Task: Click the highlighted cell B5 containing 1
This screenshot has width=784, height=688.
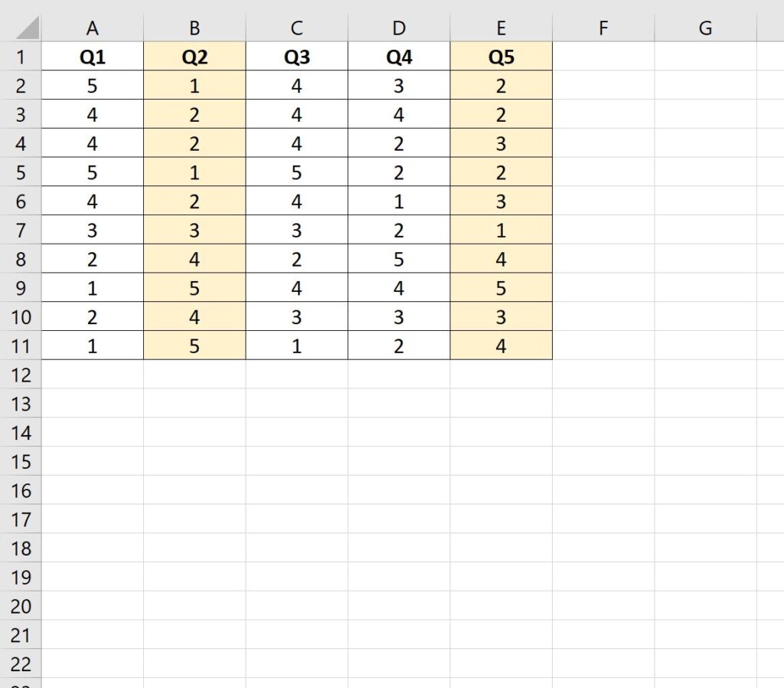Action: pyautogui.click(x=194, y=172)
